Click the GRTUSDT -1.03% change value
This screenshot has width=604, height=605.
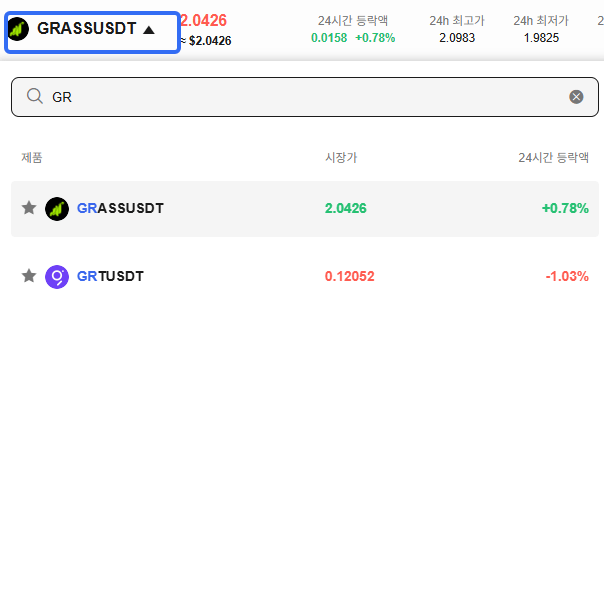567,276
